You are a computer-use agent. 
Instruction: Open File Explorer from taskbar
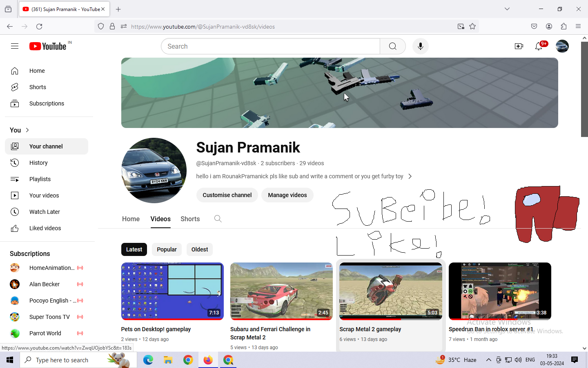168,360
